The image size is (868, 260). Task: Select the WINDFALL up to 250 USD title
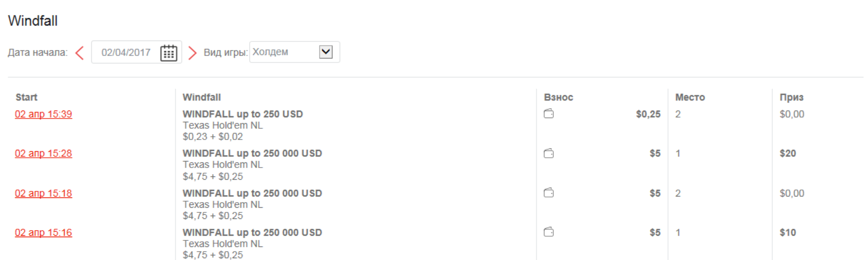point(243,114)
